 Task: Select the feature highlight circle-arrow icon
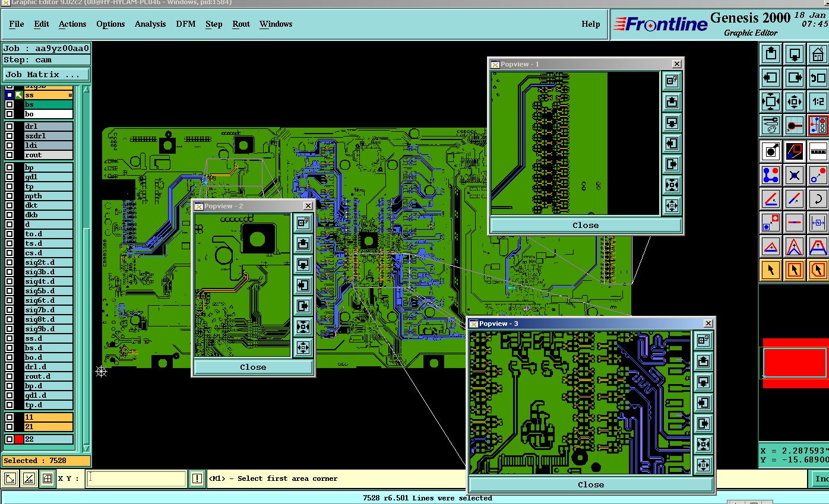point(771,151)
